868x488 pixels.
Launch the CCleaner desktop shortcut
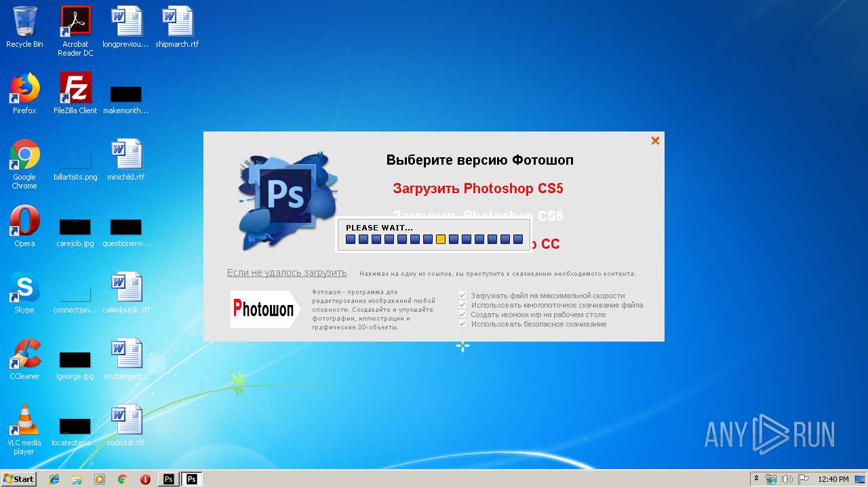[x=24, y=359]
